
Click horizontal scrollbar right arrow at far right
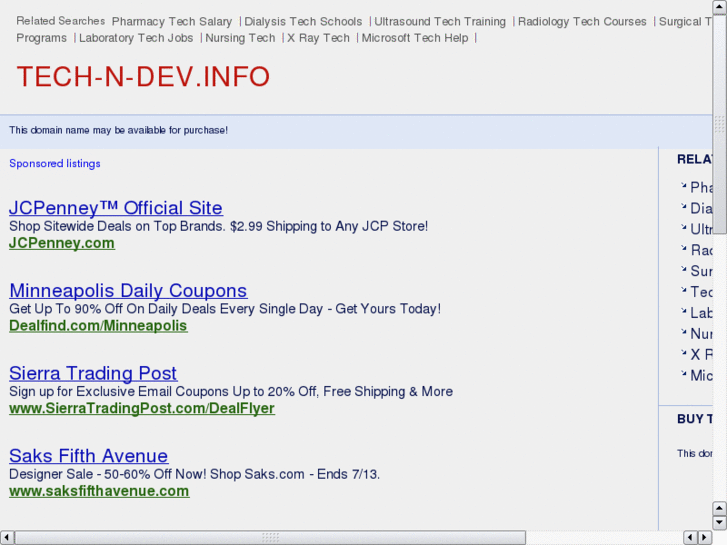click(705, 538)
